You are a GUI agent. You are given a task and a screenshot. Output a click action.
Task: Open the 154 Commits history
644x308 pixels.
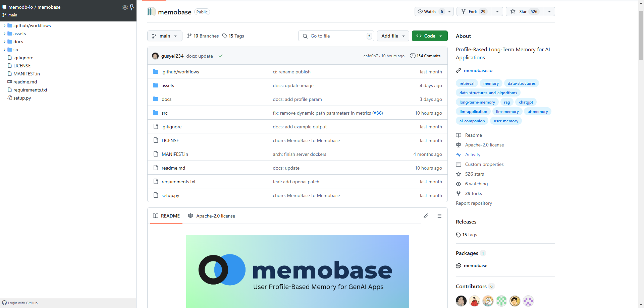point(425,56)
